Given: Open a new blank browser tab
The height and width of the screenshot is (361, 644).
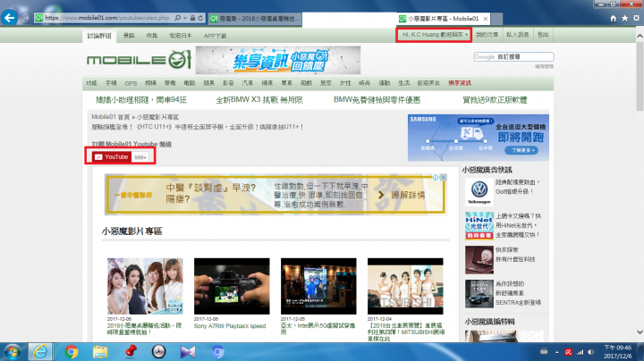Looking at the screenshot, I should pyautogui.click(x=497, y=19).
